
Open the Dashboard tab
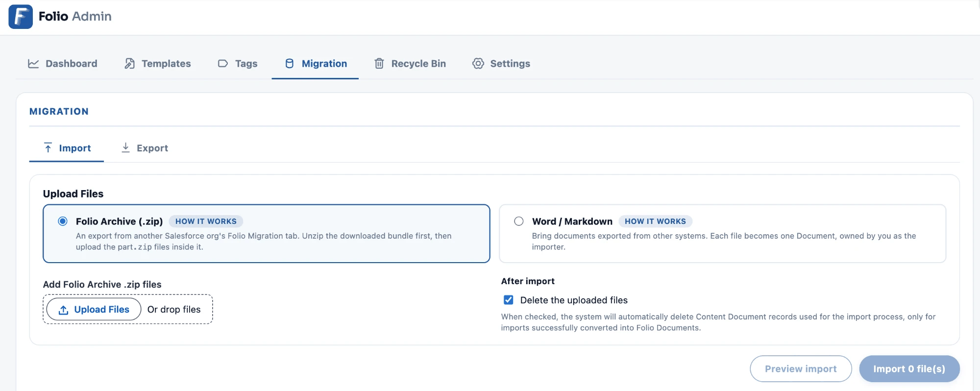pos(63,64)
